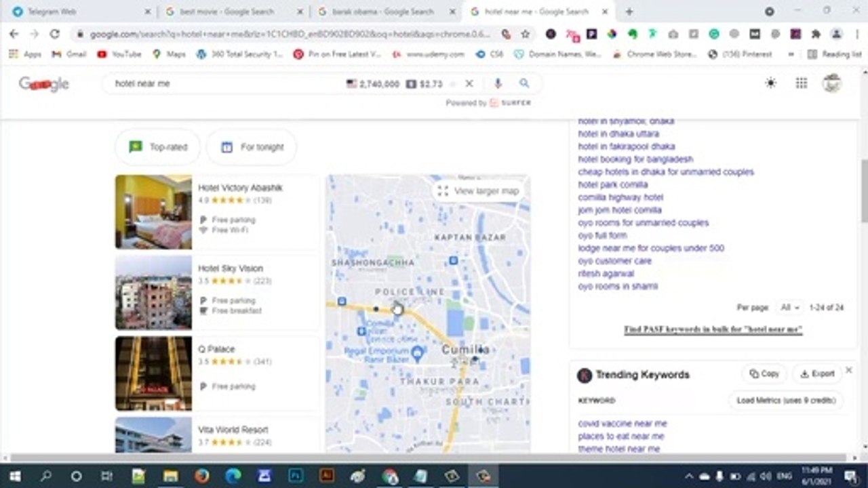The height and width of the screenshot is (488, 868).
Task: Launch Microsoft Edge from the taskbar
Action: (233, 476)
